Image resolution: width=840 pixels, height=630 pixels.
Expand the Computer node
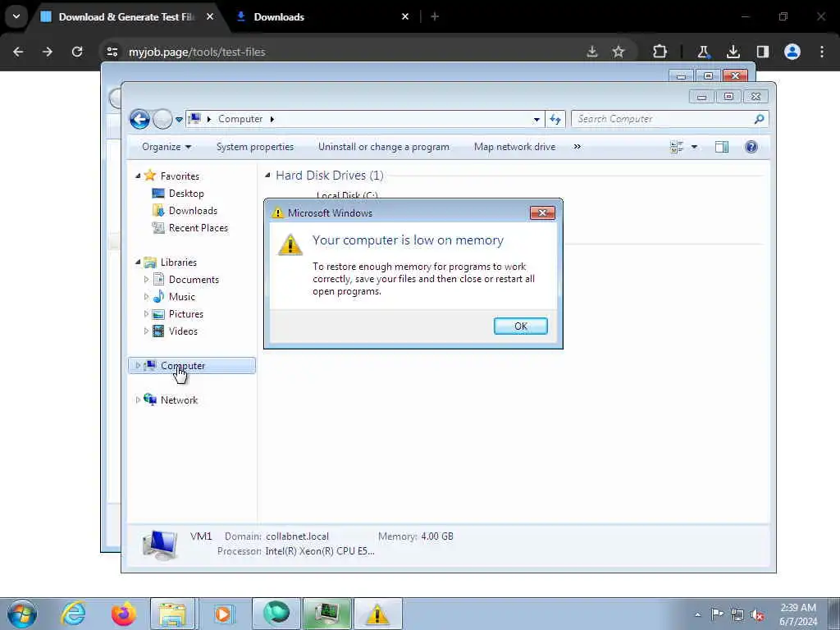[x=138, y=365]
